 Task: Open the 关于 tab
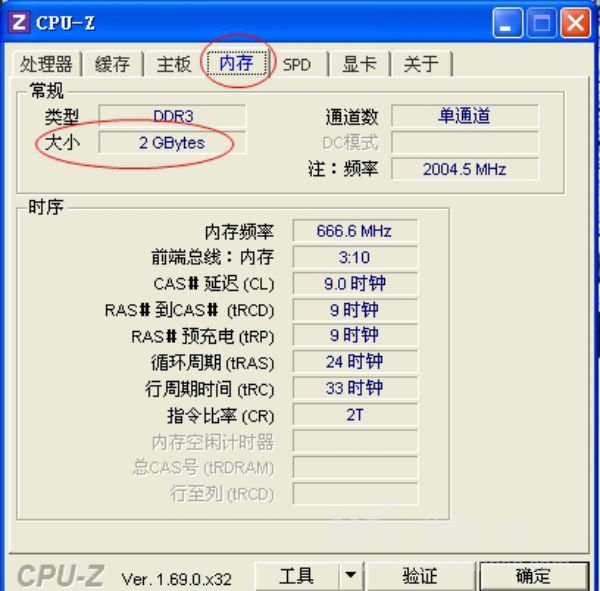[x=421, y=64]
